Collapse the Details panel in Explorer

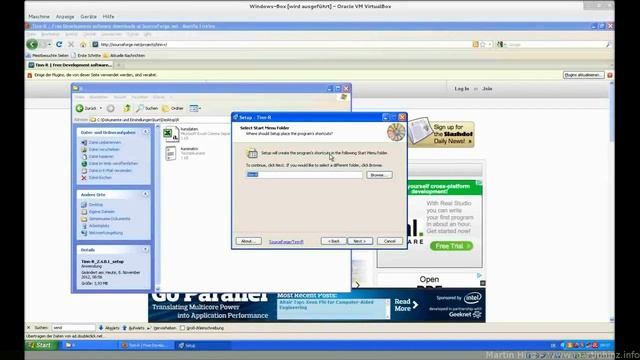[145, 249]
